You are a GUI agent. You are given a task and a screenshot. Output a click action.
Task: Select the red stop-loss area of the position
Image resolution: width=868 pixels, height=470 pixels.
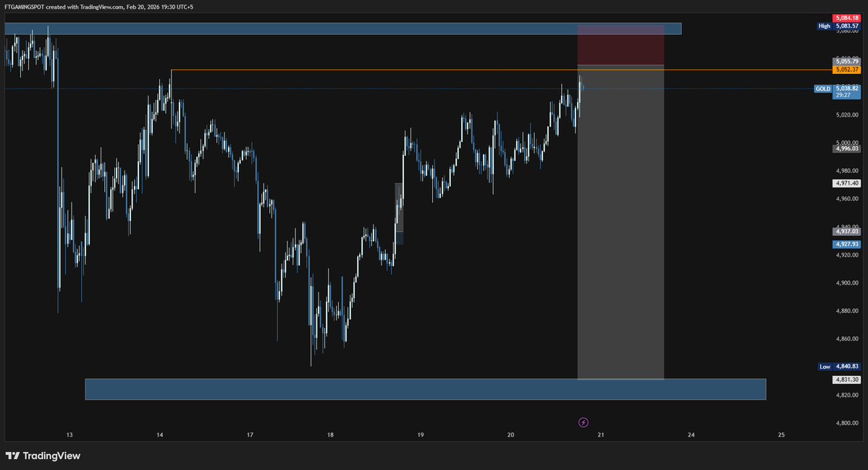[x=620, y=45]
